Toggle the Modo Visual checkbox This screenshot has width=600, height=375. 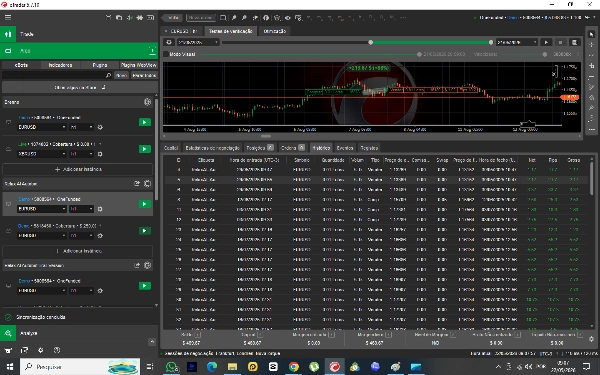click(166, 54)
